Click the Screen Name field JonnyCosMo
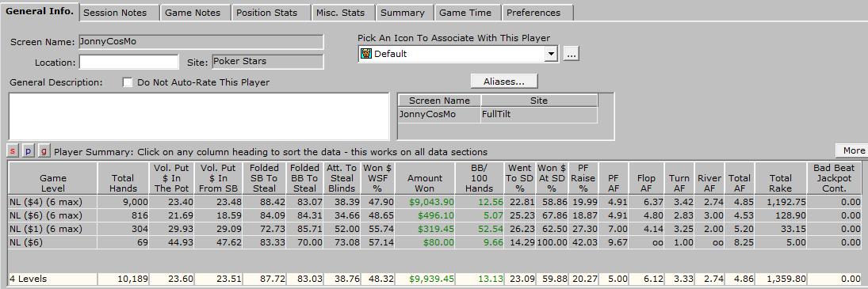The width and height of the screenshot is (868, 289). 201,42
